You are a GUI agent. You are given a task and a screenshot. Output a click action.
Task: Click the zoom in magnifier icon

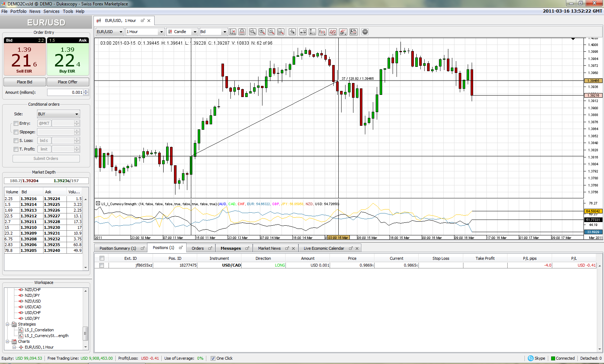click(x=262, y=32)
